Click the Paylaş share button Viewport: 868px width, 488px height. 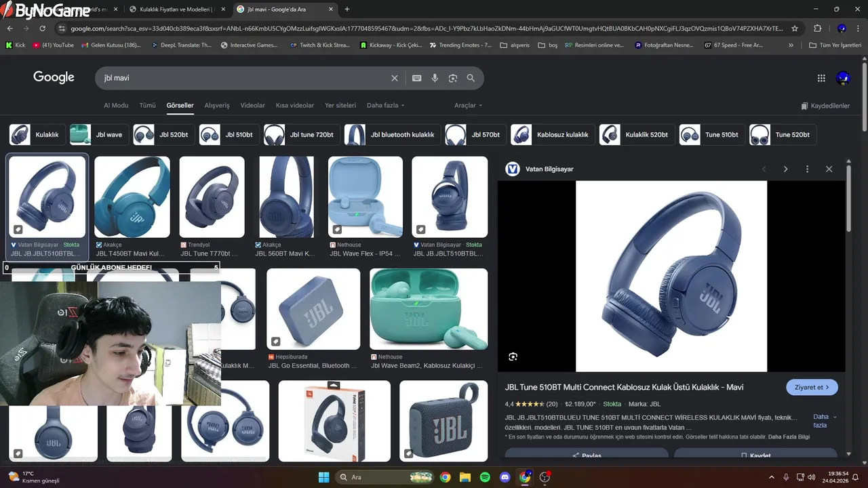pos(587,455)
